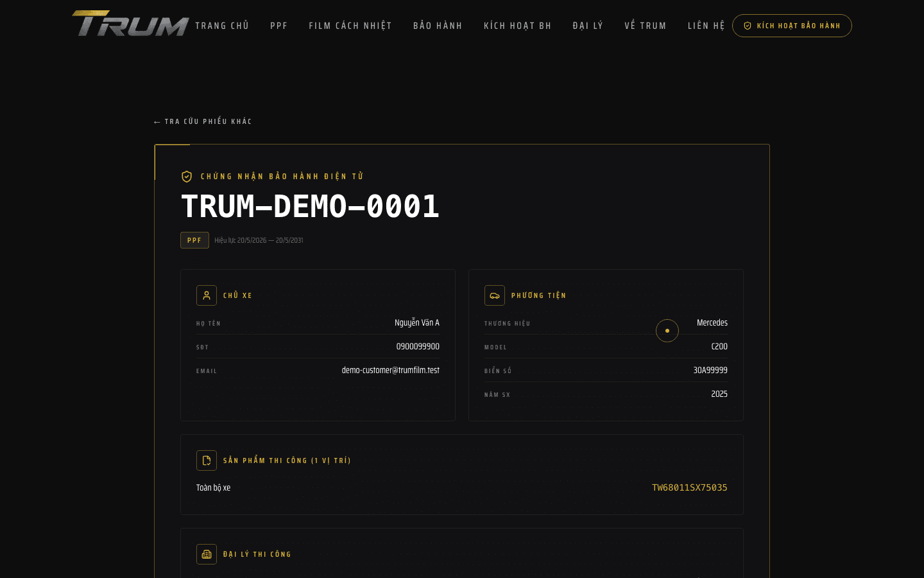This screenshot has height=578, width=924.
Task: Click the production year 2025
Action: (x=719, y=394)
